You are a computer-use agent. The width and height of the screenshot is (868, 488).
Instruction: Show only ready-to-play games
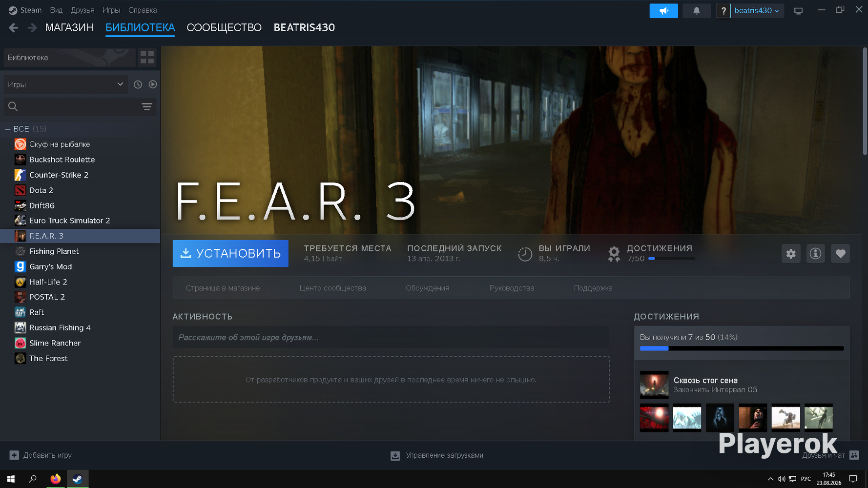pyautogui.click(x=153, y=84)
